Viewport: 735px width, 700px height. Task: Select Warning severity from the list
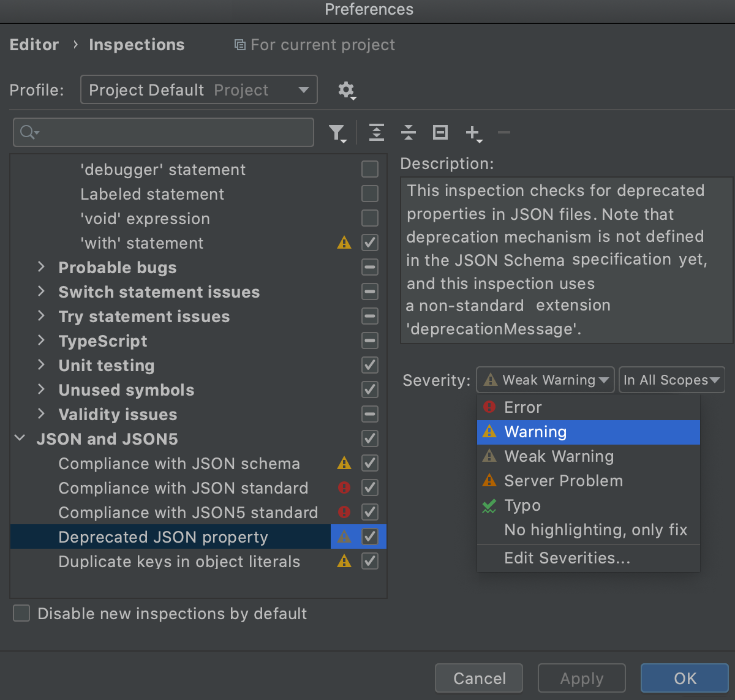[589, 432]
